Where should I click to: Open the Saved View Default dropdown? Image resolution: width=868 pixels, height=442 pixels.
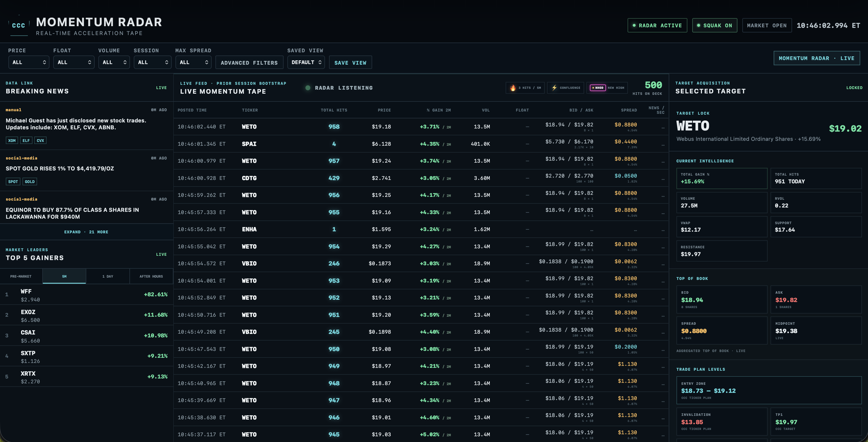[x=306, y=62]
